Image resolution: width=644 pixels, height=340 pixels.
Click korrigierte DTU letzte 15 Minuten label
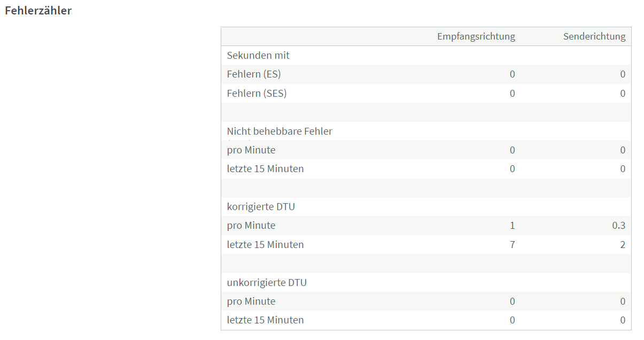[266, 244]
